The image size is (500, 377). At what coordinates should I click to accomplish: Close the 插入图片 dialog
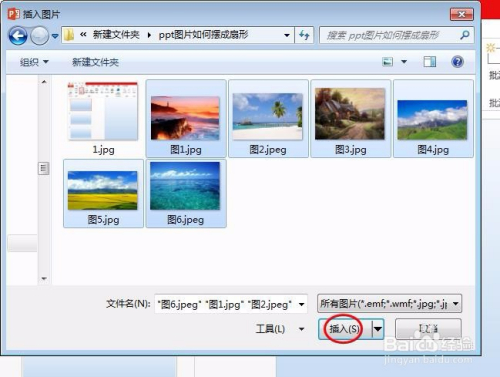pyautogui.click(x=462, y=14)
